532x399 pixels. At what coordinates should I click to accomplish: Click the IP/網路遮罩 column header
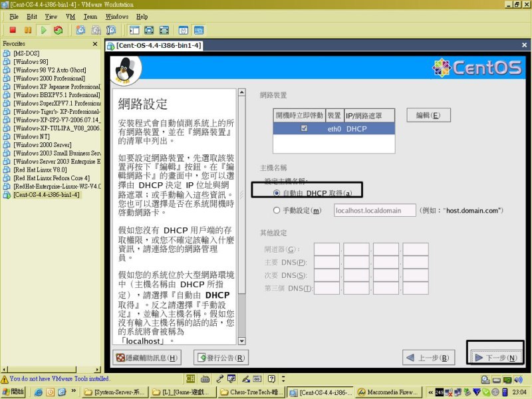pyautogui.click(x=369, y=116)
